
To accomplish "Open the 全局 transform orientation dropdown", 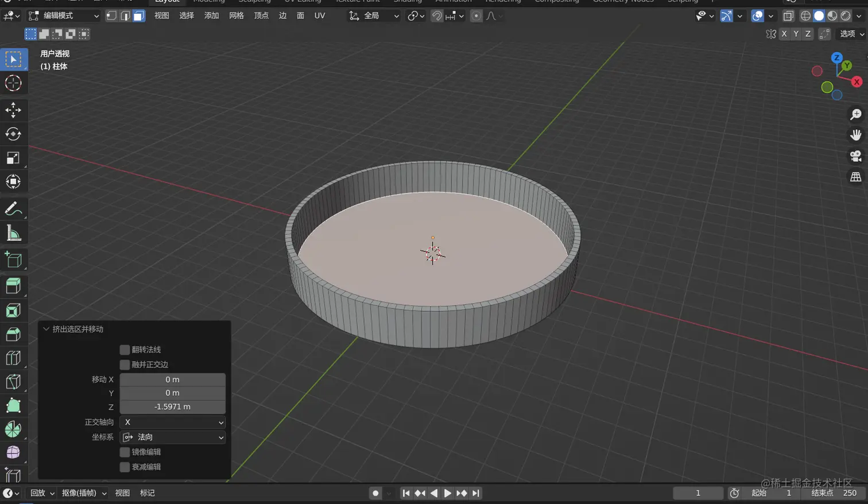I will 374,16.
